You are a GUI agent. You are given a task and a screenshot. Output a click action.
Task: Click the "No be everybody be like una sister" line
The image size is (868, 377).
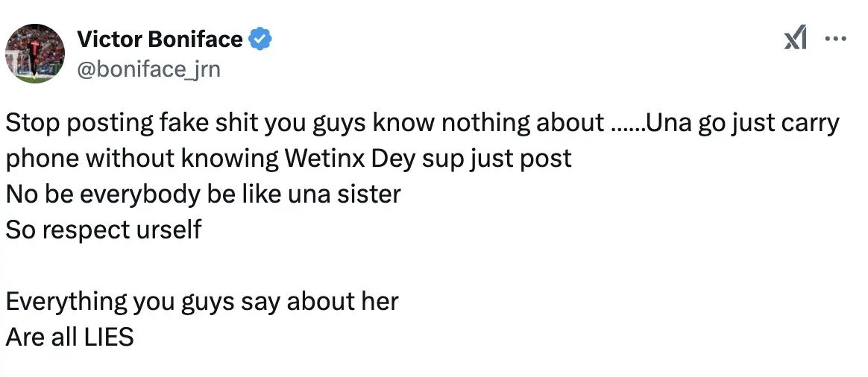pyautogui.click(x=204, y=194)
